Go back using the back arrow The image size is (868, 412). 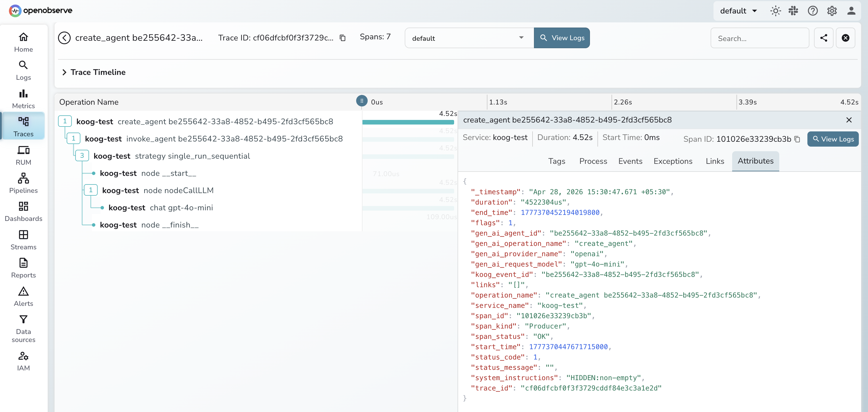64,38
